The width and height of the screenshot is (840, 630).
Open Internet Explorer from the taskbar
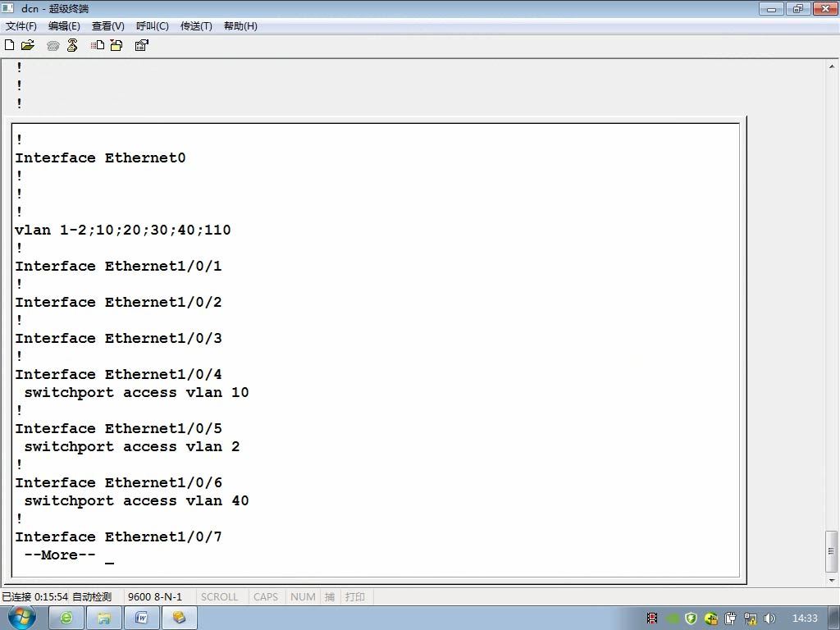(x=66, y=619)
